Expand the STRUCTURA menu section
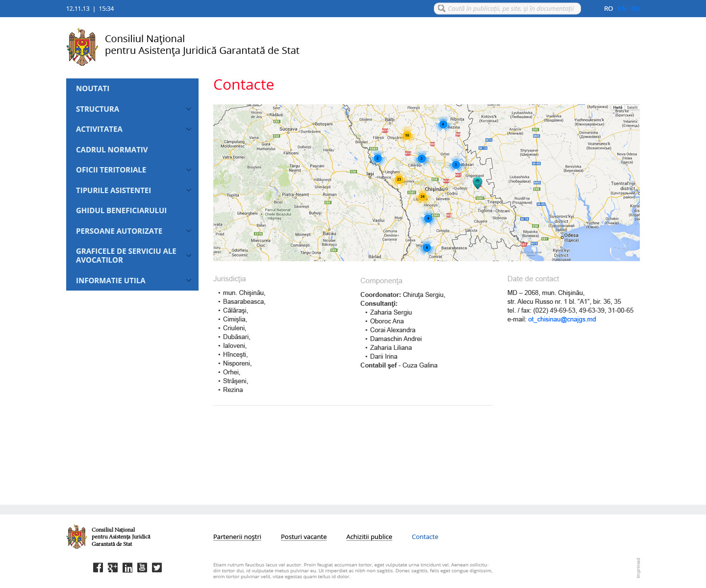The width and height of the screenshot is (706, 588). tap(188, 109)
